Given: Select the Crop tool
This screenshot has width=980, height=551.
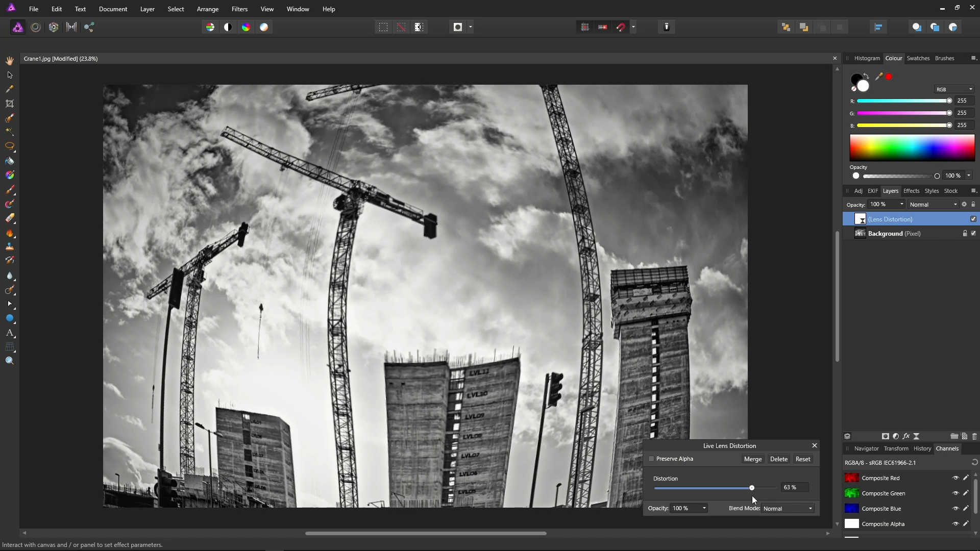Looking at the screenshot, I should click(x=10, y=104).
